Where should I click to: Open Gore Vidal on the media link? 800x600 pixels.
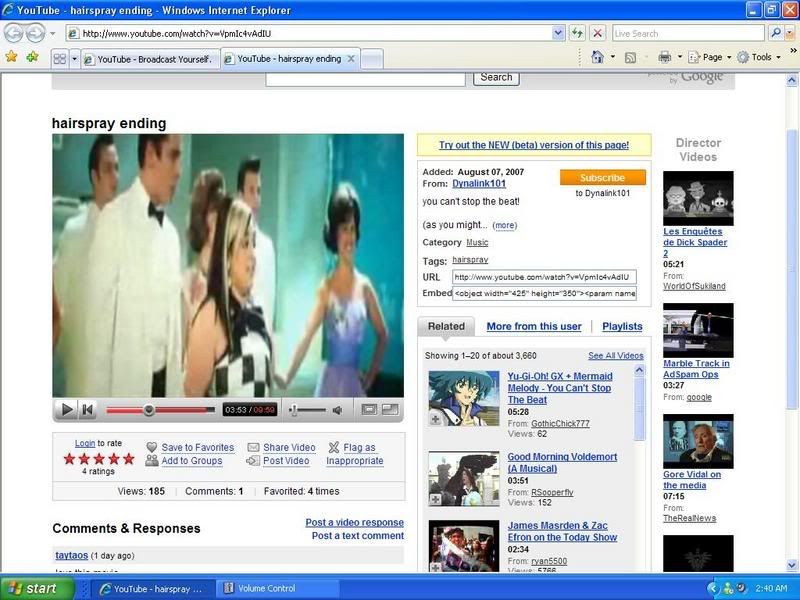[x=692, y=480]
